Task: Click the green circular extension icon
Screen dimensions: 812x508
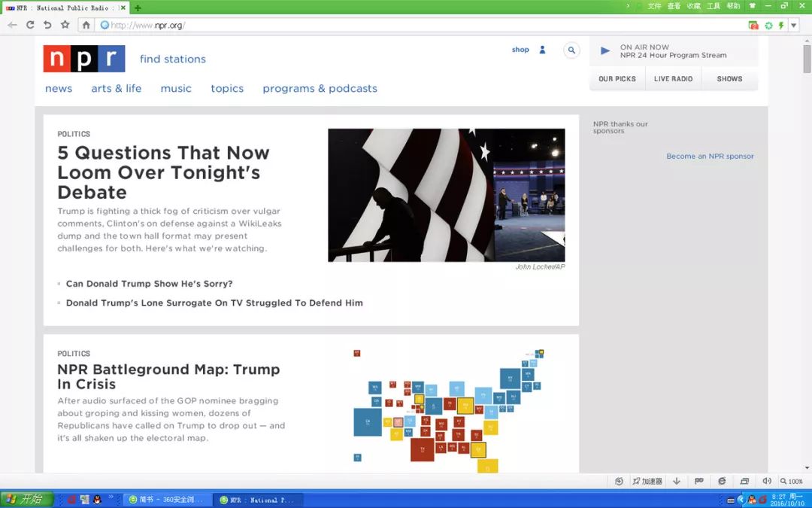Action: click(x=768, y=25)
